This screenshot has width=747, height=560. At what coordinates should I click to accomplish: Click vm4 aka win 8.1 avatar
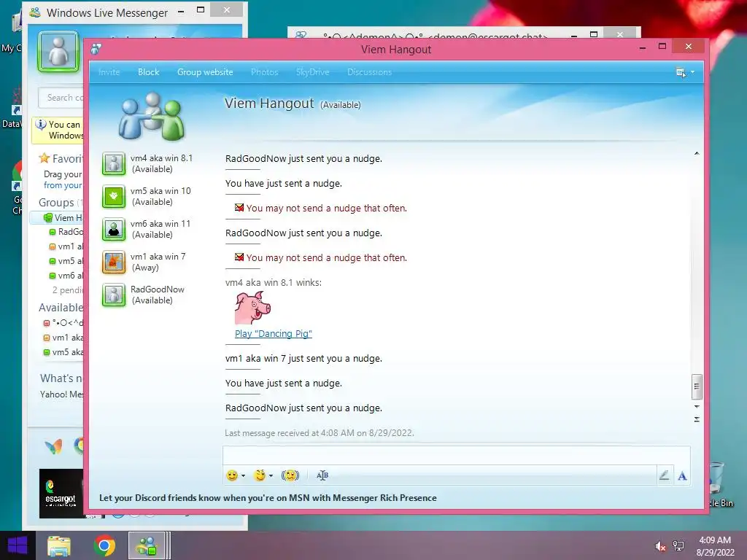(114, 164)
